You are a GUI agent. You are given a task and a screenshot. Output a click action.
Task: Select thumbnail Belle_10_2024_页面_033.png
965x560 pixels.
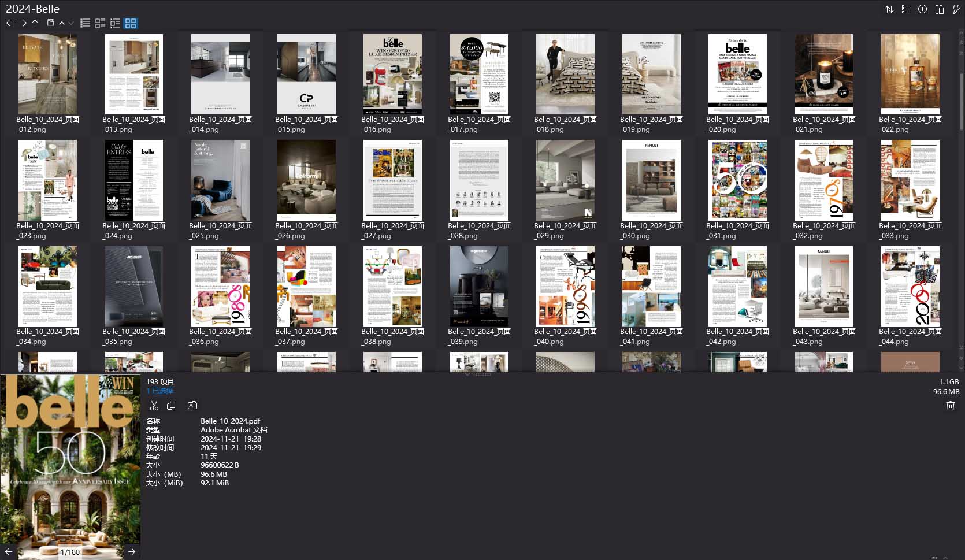tap(910, 180)
